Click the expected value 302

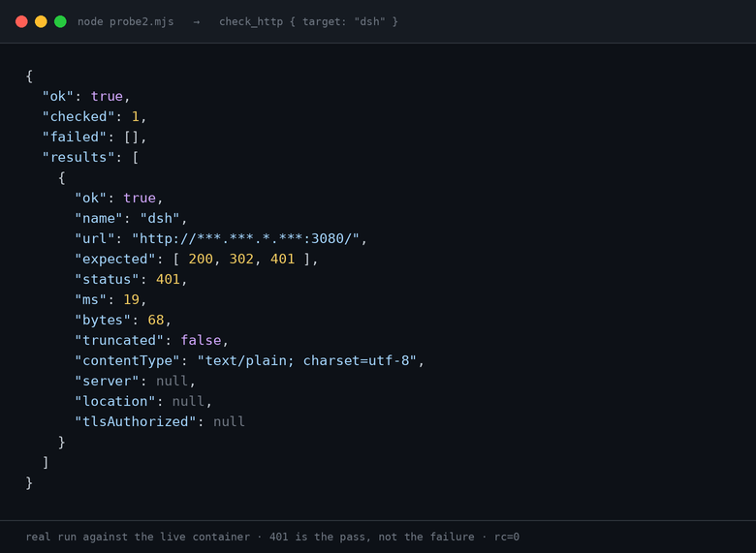pyautogui.click(x=241, y=259)
